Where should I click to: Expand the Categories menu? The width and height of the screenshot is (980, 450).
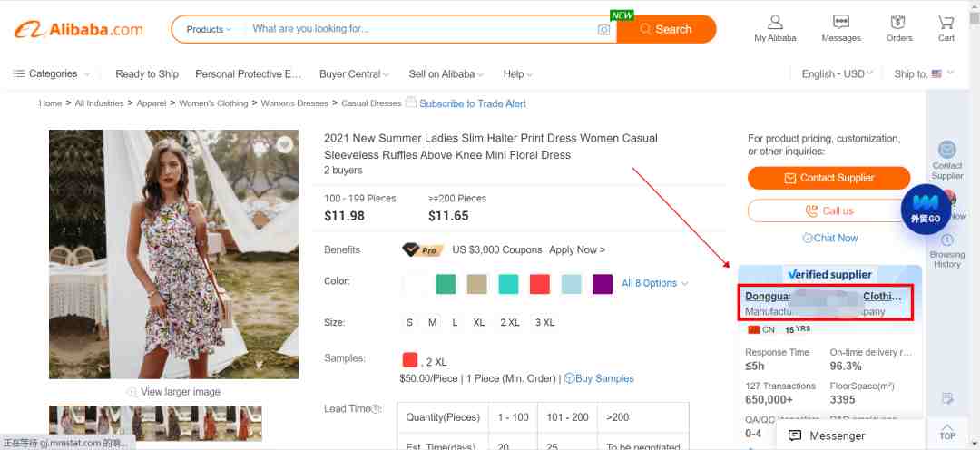53,74
